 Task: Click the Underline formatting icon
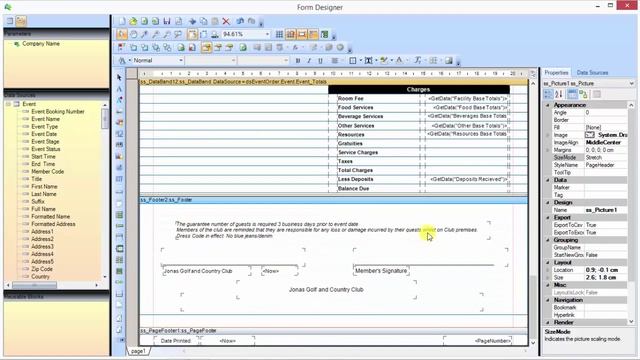tap(320, 60)
